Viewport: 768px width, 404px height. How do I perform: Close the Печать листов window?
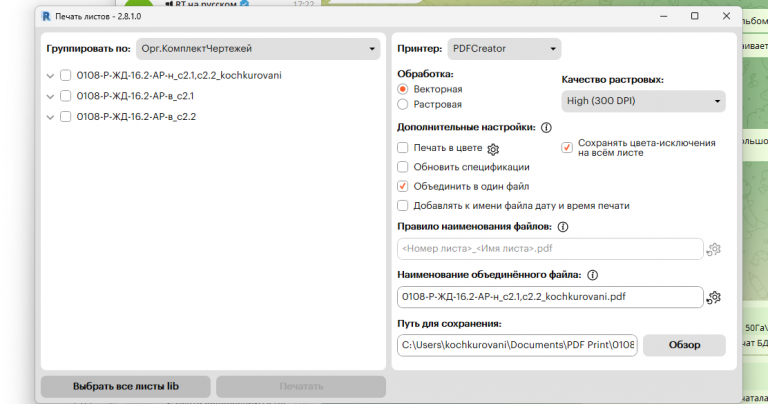tap(726, 16)
